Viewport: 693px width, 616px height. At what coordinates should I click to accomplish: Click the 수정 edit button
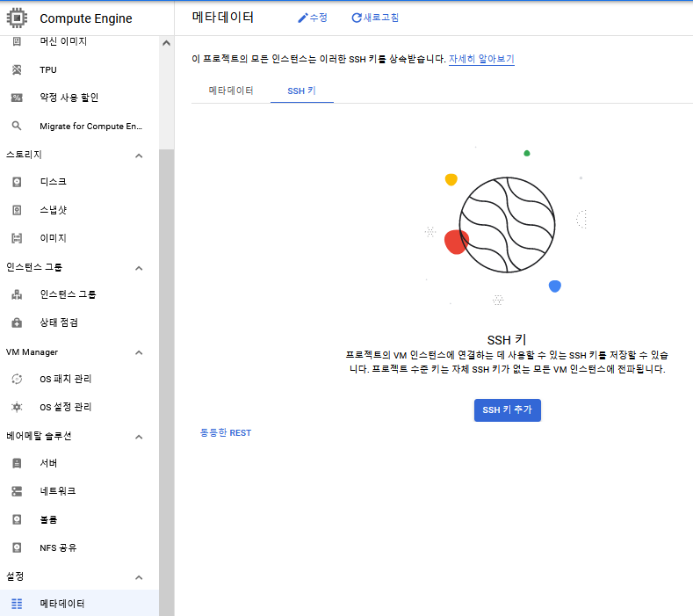313,18
